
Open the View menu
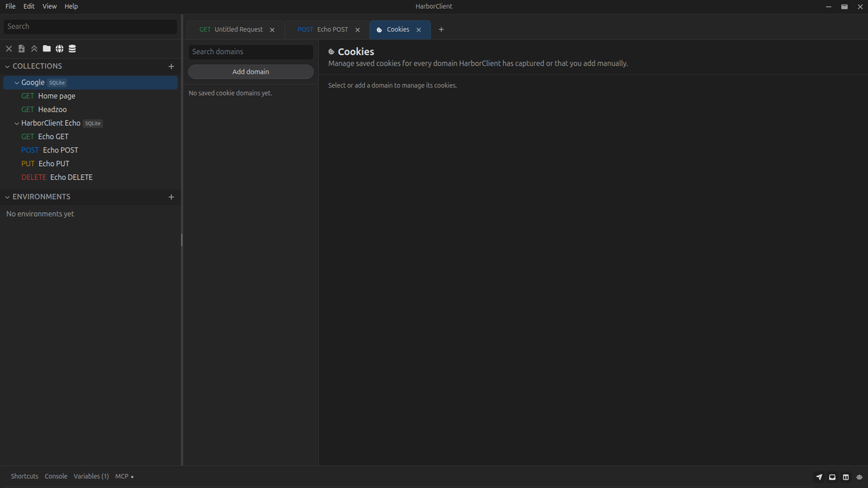(x=50, y=6)
